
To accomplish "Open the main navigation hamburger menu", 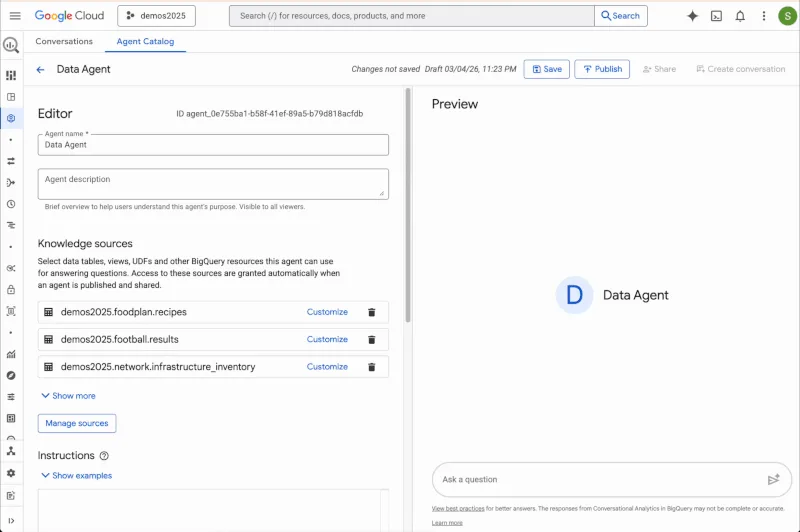I will click(15, 16).
